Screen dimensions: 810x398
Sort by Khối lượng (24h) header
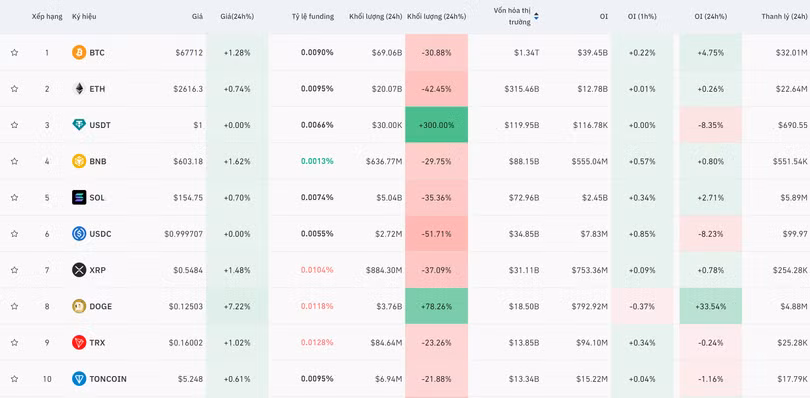376,17
